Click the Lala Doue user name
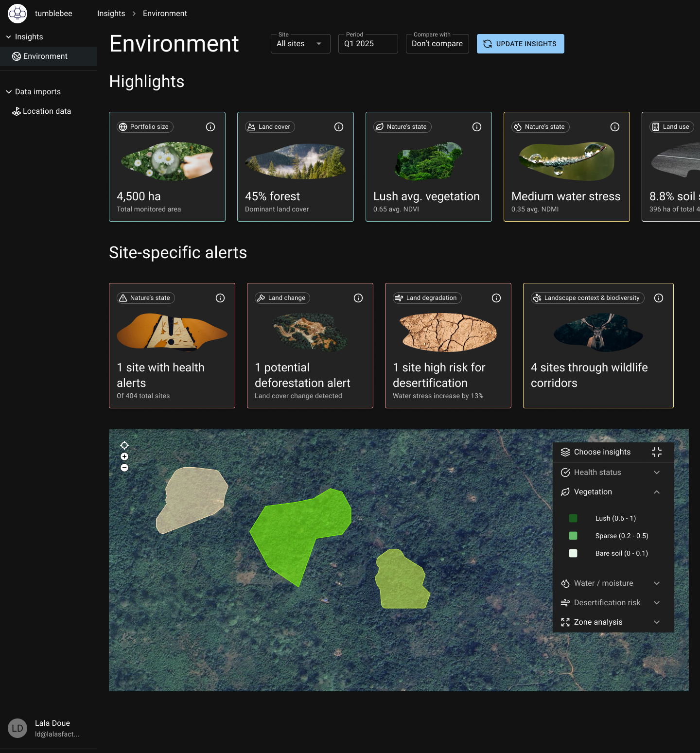700x753 pixels. pyautogui.click(x=52, y=723)
